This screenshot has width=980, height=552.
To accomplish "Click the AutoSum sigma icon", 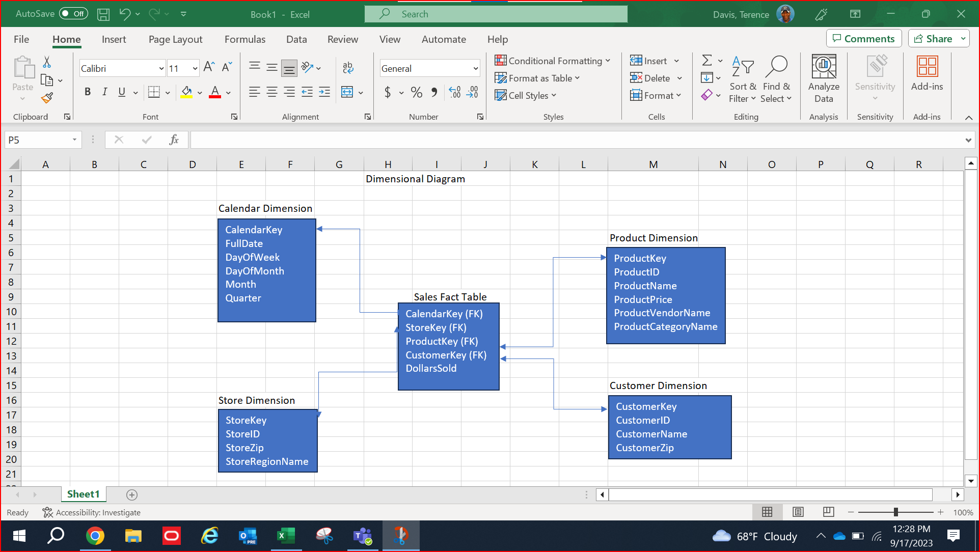I will pos(707,61).
